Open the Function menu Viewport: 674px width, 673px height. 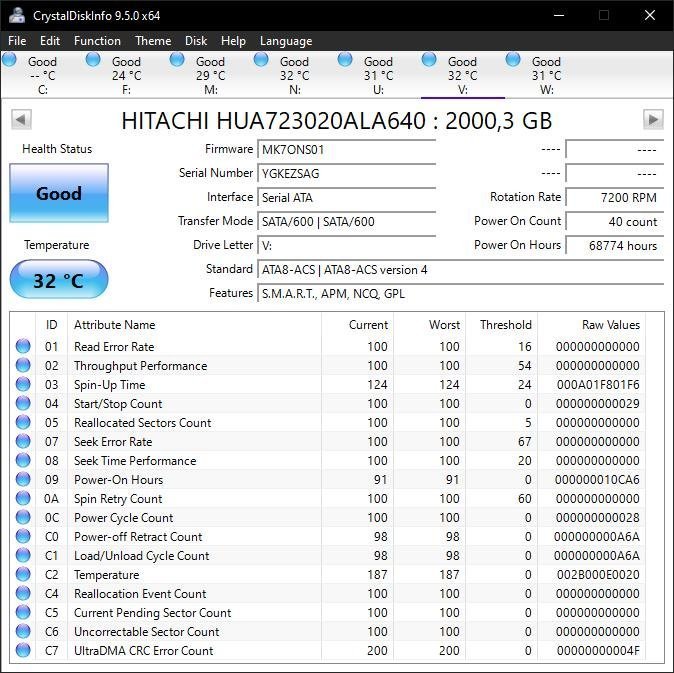[x=97, y=41]
